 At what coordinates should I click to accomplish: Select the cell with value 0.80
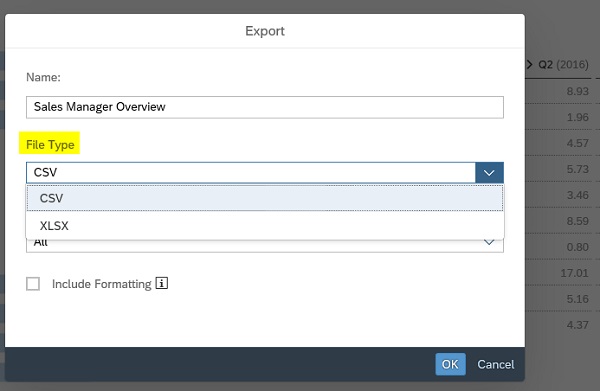(577, 247)
